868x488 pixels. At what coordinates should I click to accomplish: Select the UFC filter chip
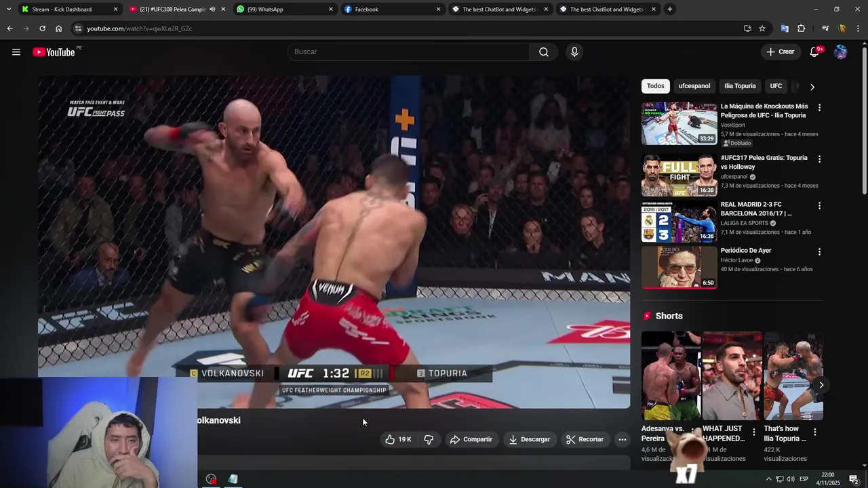[776, 86]
